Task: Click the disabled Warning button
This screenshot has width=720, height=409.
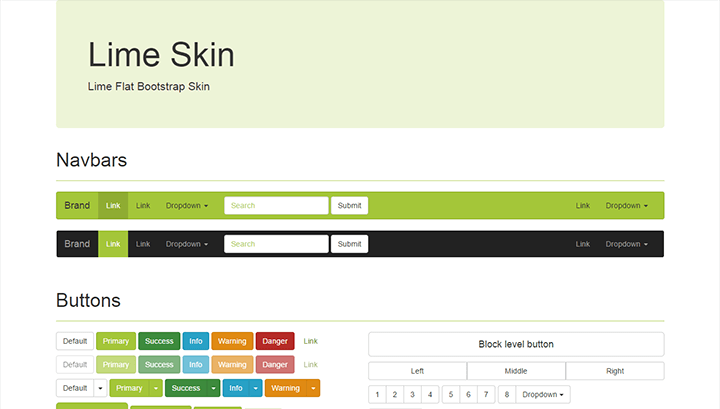Action: point(232,364)
